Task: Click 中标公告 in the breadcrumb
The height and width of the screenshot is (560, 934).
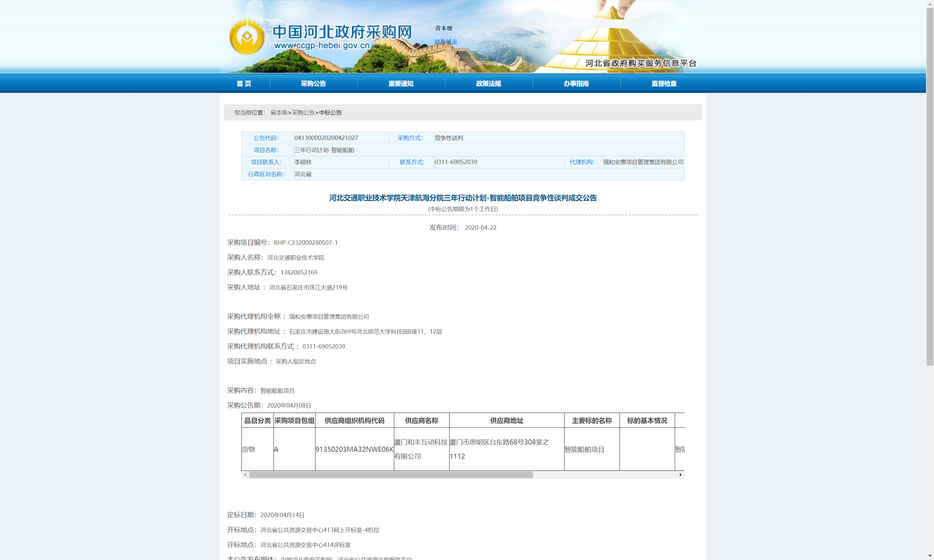Action: point(330,112)
